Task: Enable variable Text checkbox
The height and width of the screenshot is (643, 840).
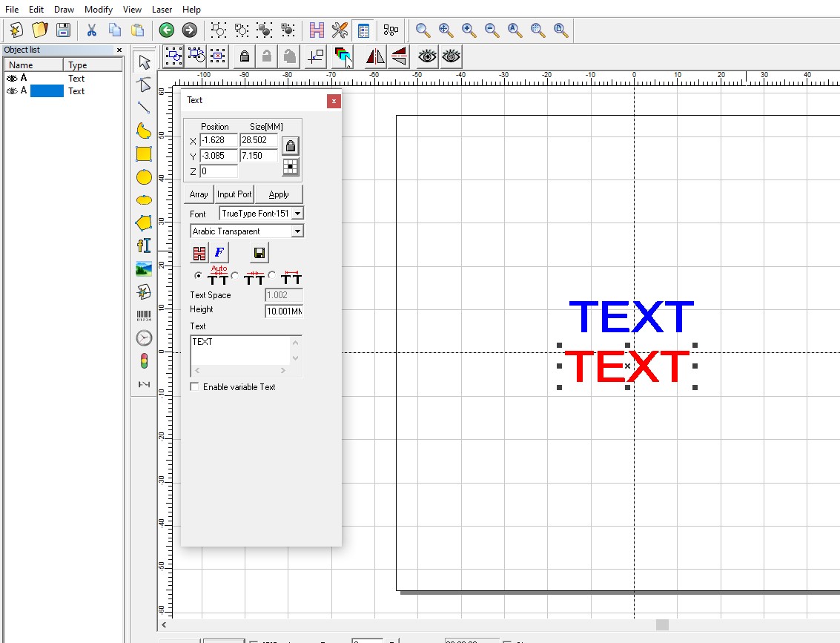Action: click(x=194, y=386)
